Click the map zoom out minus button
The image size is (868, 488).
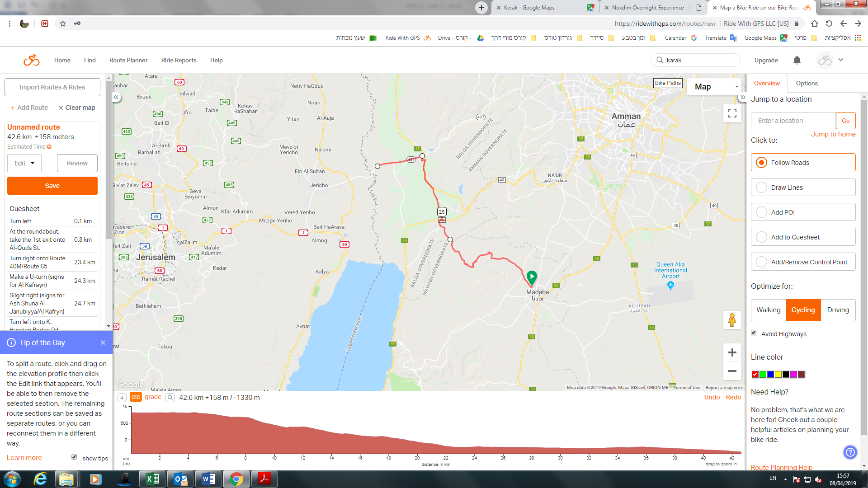pyautogui.click(x=732, y=371)
